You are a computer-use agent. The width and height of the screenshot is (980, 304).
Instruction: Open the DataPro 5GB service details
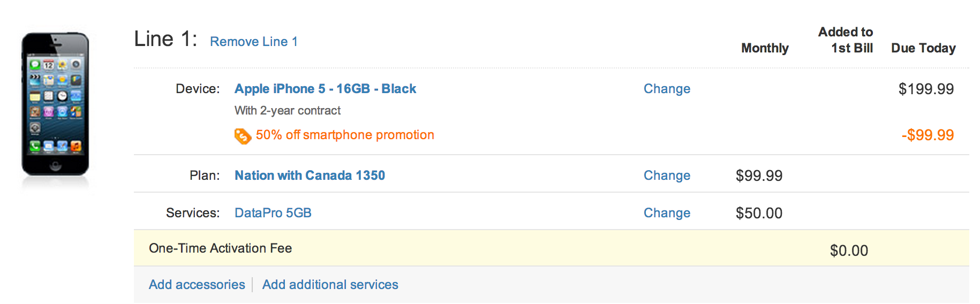(273, 213)
